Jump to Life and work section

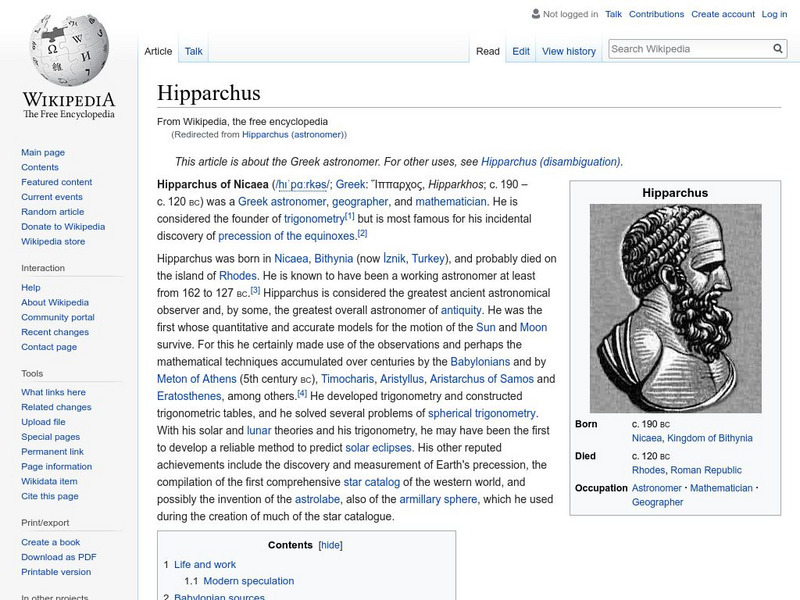205,564
